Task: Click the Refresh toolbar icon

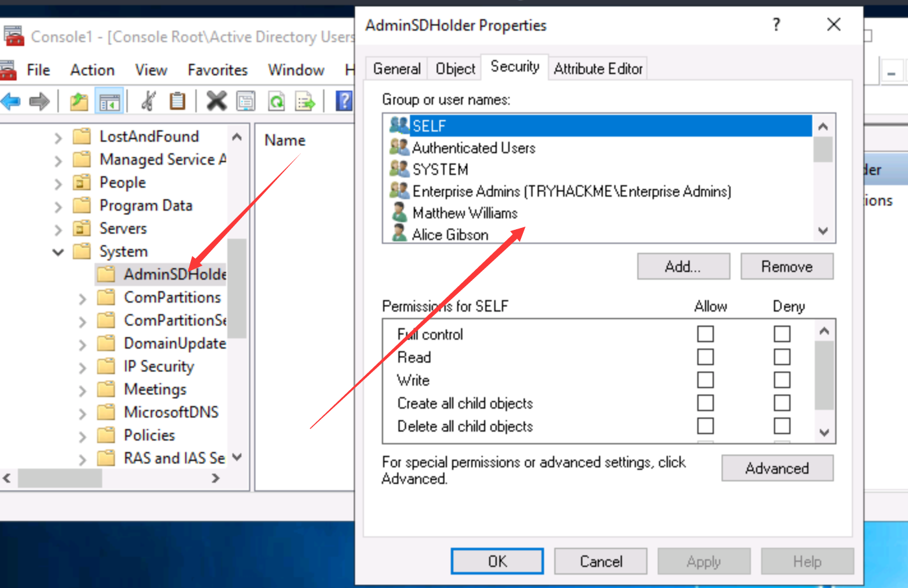Action: point(276,101)
